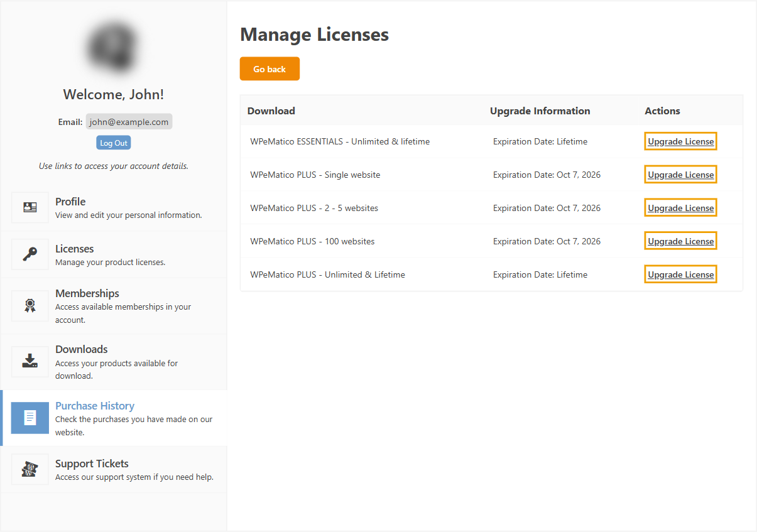
Task: Upgrade License for PLUS 100 websites
Action: pos(680,241)
